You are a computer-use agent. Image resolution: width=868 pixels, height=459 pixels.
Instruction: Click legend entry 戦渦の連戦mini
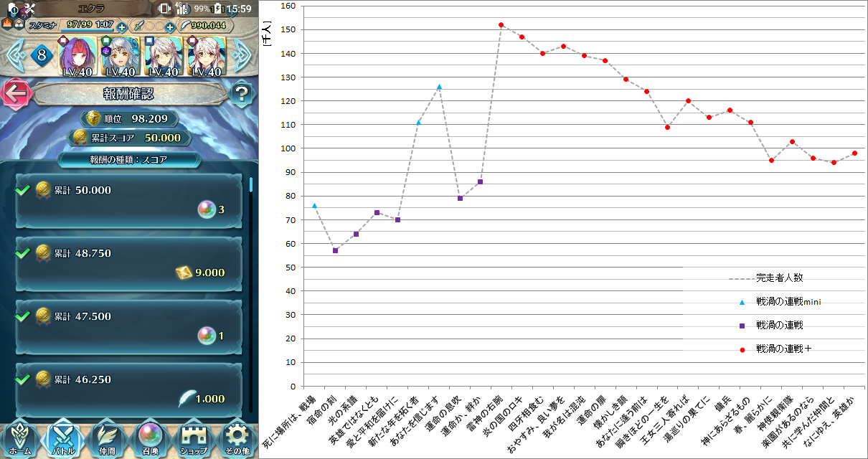[x=780, y=302]
